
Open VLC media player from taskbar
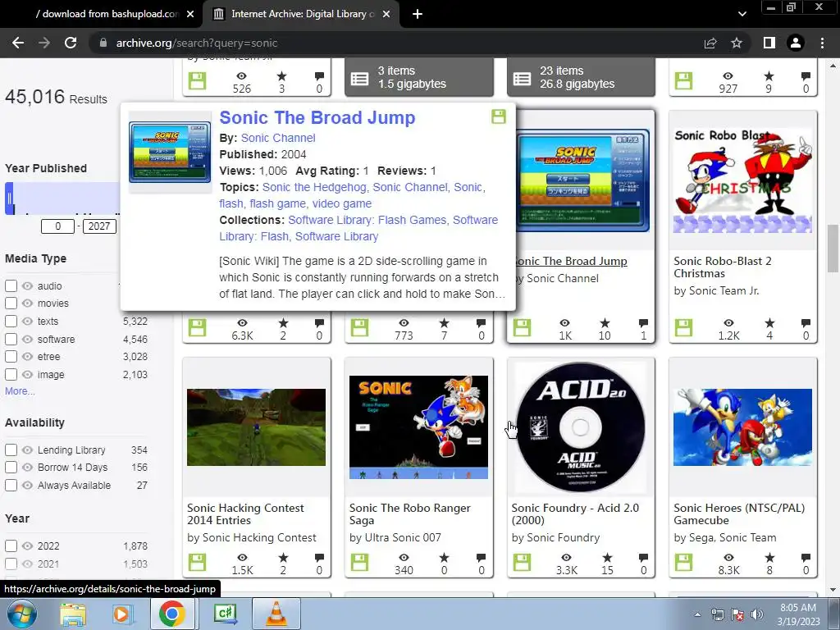276,614
